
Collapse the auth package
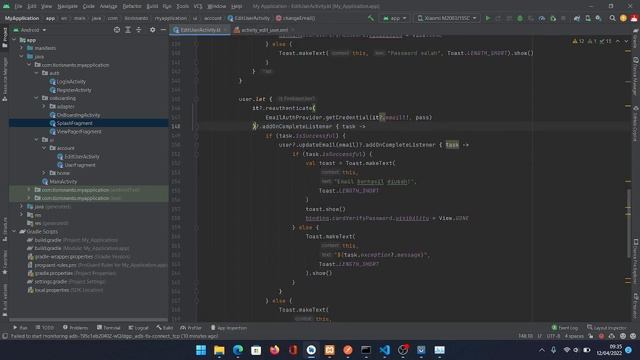(37, 73)
